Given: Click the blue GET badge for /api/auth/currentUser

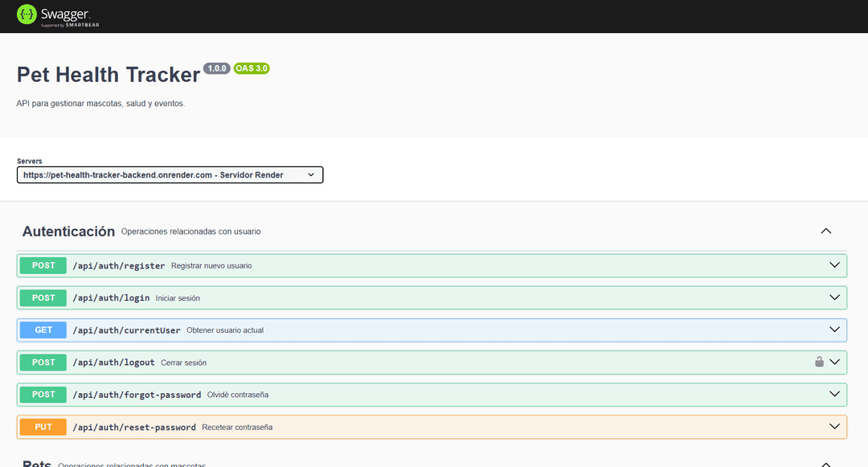Looking at the screenshot, I should coord(43,330).
